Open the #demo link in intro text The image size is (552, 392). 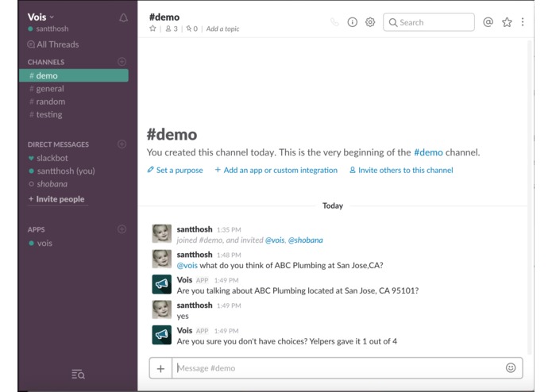tap(428, 152)
